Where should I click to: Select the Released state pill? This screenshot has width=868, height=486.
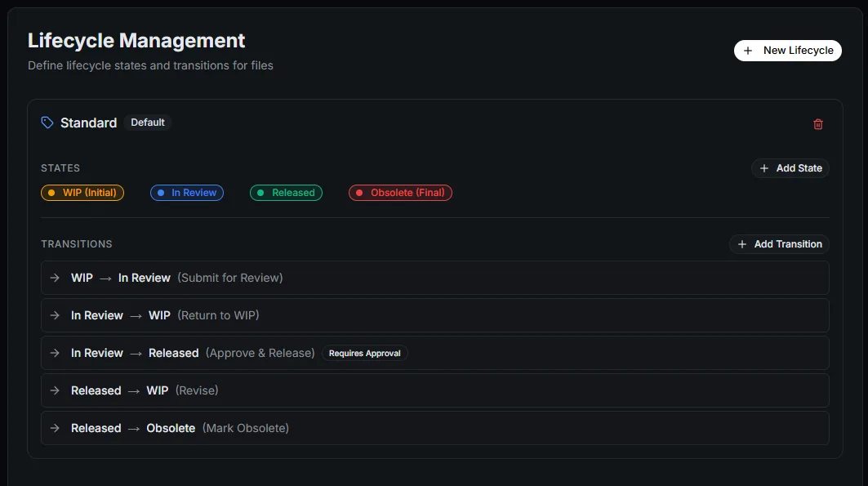[x=286, y=193]
